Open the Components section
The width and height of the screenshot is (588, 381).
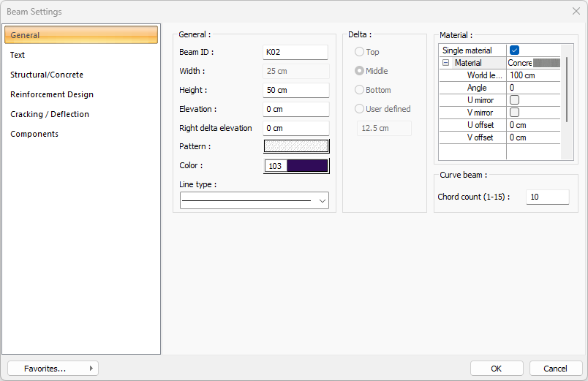coord(34,134)
